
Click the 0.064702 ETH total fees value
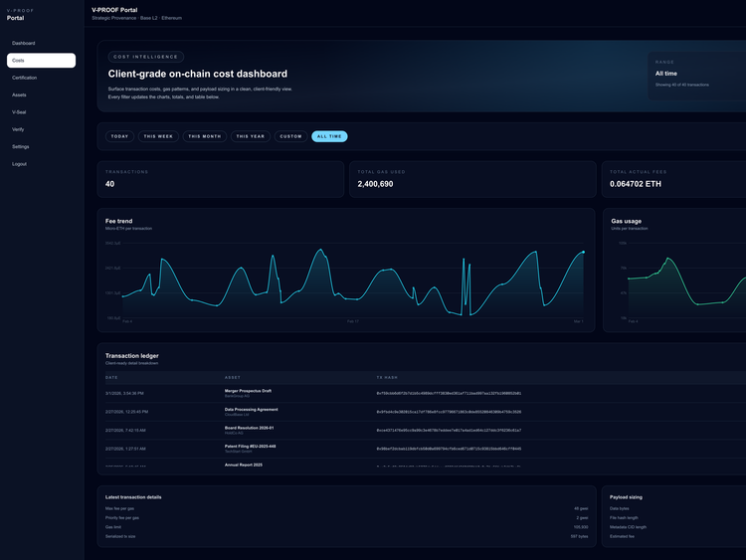636,184
